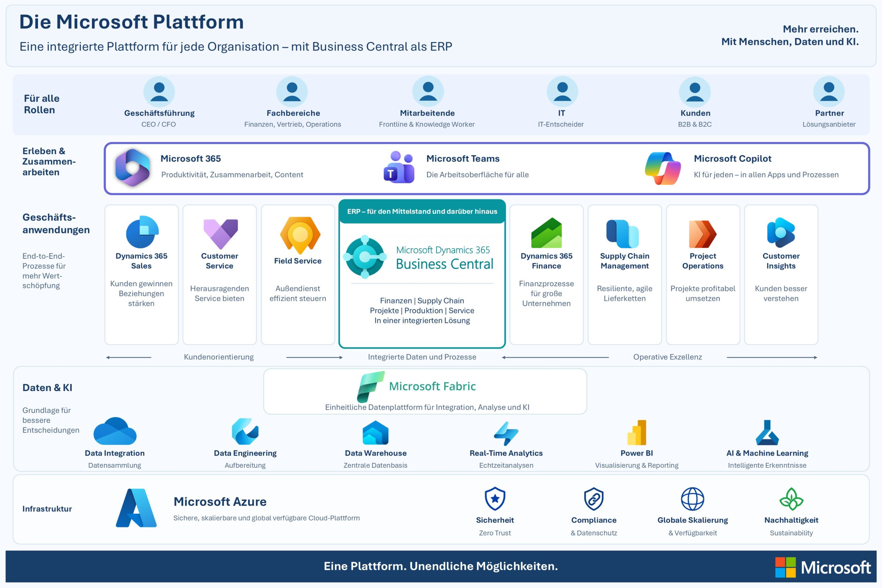Click 'Operative Exzellenz' label text
The image size is (882, 588).
667,357
